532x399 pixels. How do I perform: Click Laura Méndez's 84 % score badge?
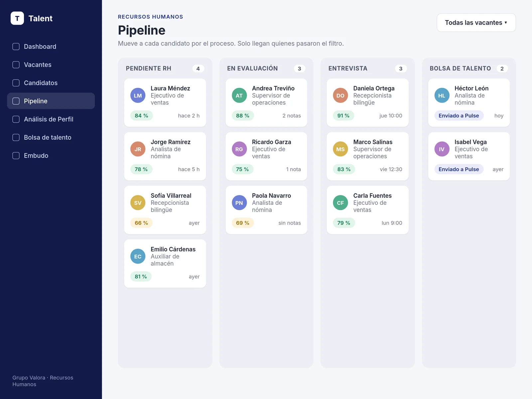[x=141, y=115]
